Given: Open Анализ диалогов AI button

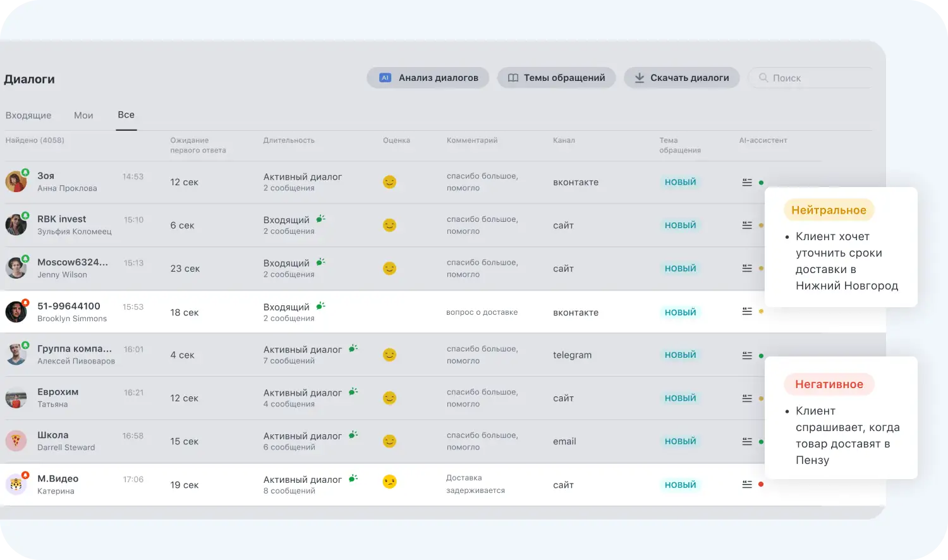Looking at the screenshot, I should pyautogui.click(x=428, y=78).
